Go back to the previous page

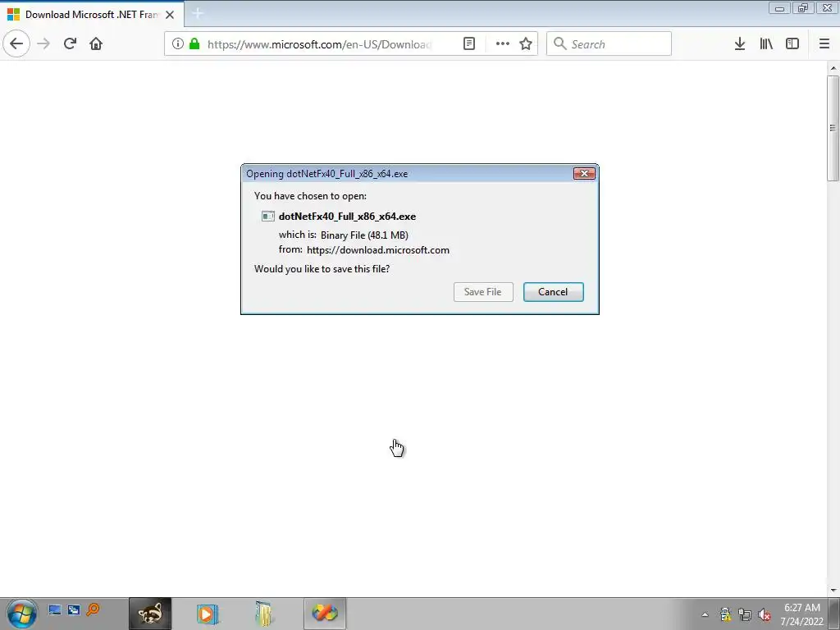[16, 43]
